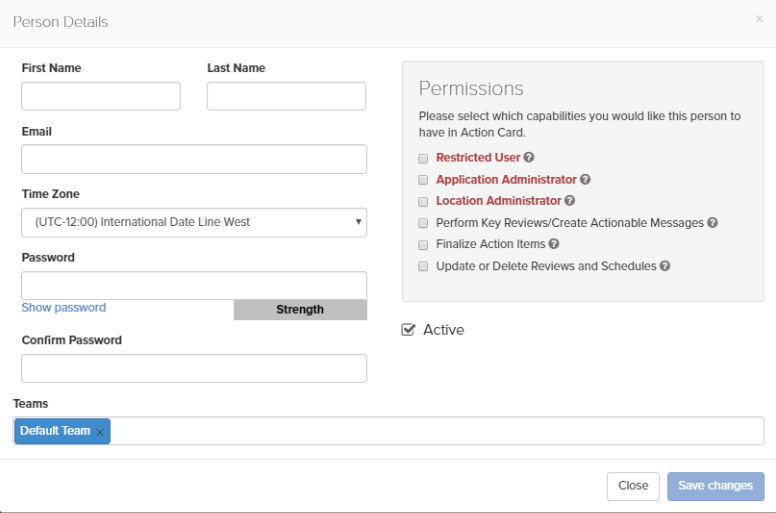Click help icon for Perform Key Reviews
Screen dimensions: 776x513
click(x=713, y=223)
